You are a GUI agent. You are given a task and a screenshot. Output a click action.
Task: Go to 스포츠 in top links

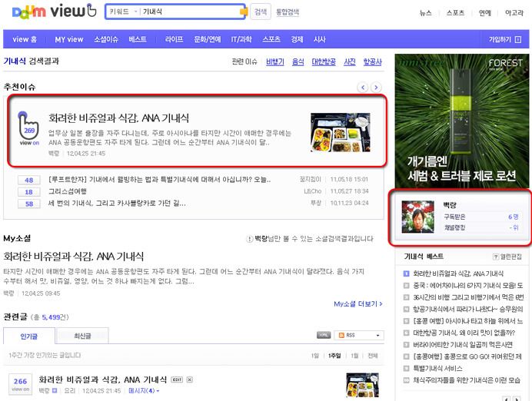click(x=455, y=13)
